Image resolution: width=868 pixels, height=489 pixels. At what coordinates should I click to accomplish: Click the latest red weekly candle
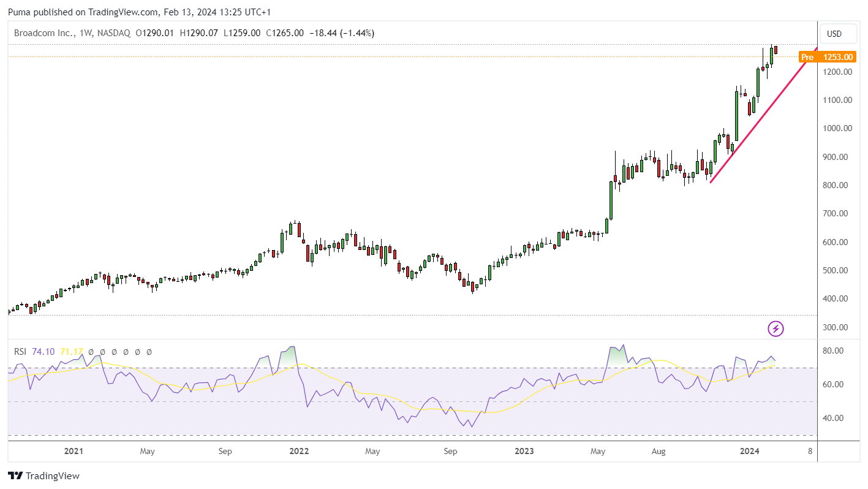click(776, 50)
